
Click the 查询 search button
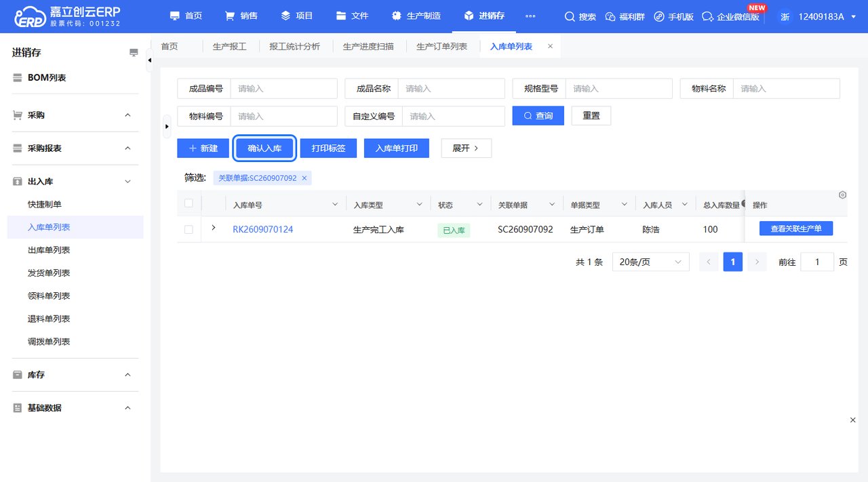(x=538, y=116)
